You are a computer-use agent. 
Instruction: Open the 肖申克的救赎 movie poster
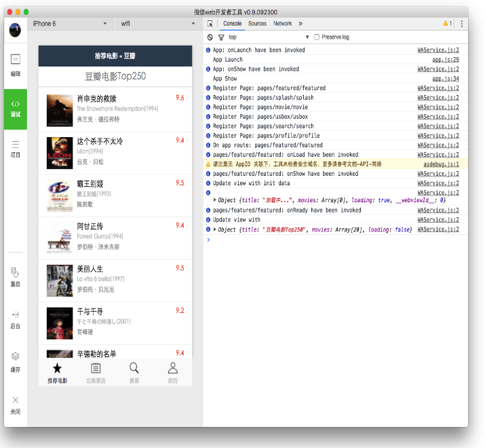point(60,111)
